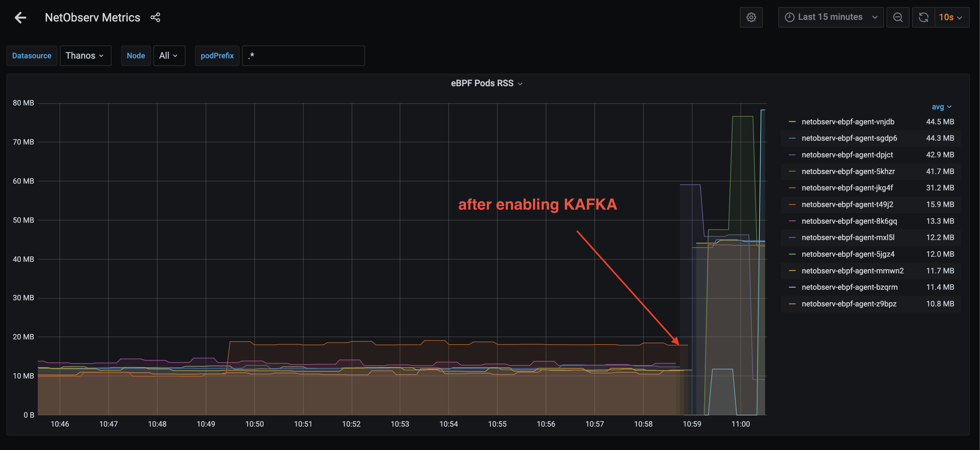Toggle netobserv-ebpf-agent-t49j2 series visibility
The height and width of the screenshot is (450, 980).
847,204
